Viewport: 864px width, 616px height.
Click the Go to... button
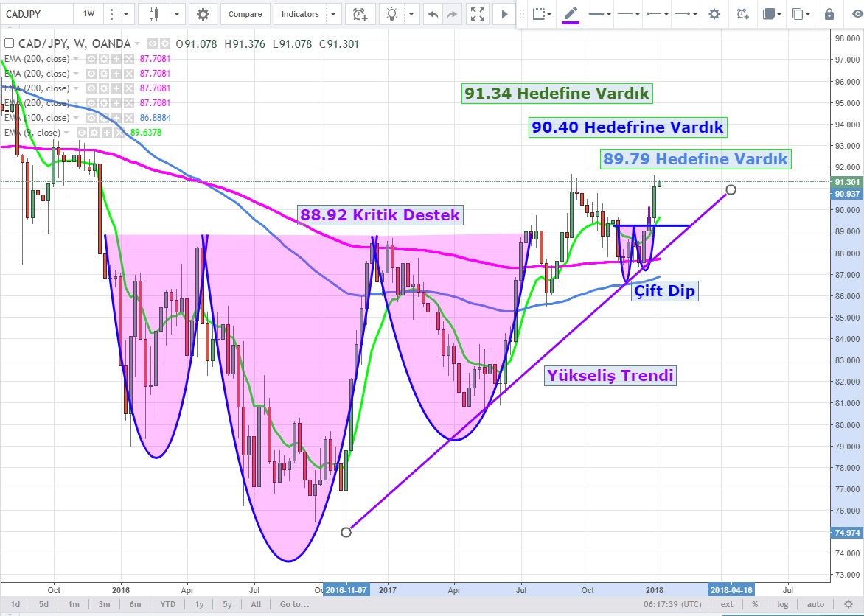[294, 604]
